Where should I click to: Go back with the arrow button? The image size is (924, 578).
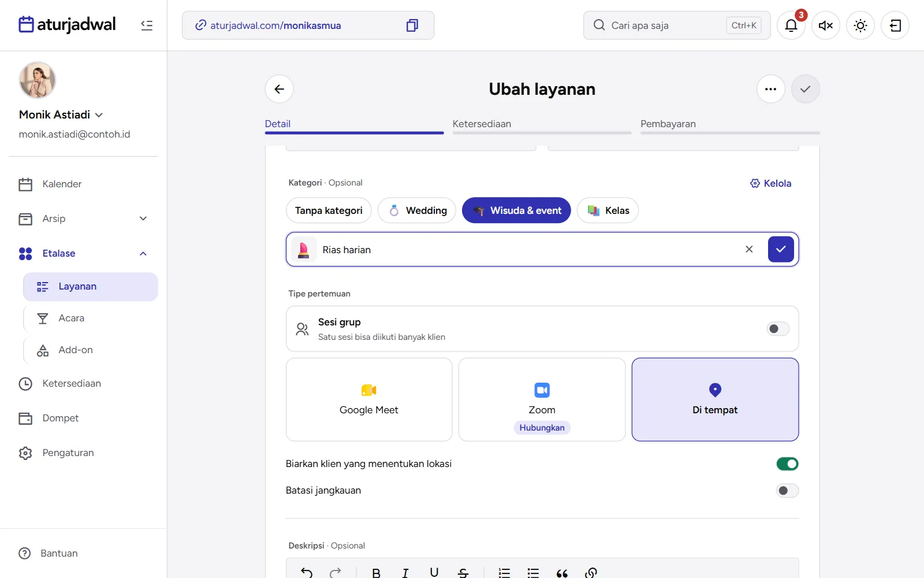(x=280, y=89)
